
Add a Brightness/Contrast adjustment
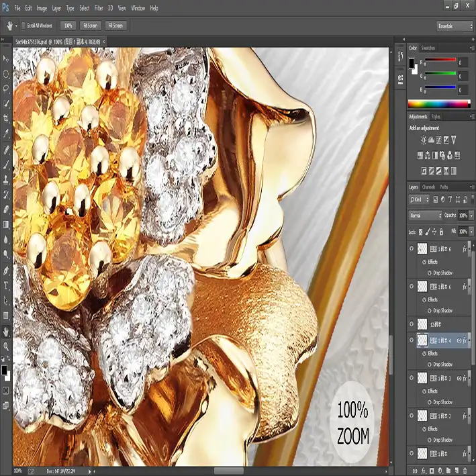click(x=424, y=140)
